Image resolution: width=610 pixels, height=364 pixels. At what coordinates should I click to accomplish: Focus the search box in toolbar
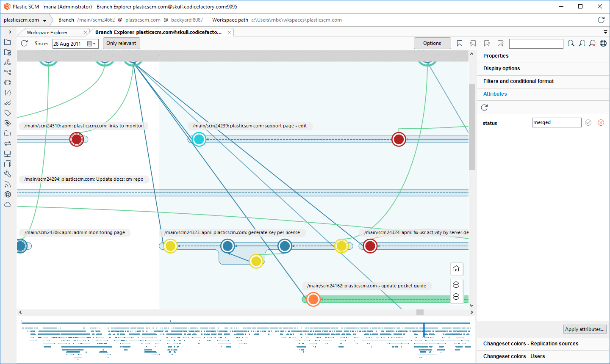coord(536,44)
